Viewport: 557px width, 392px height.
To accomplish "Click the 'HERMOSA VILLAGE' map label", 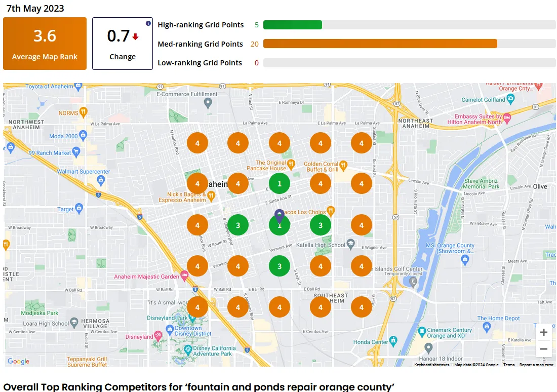I will [x=95, y=324].
